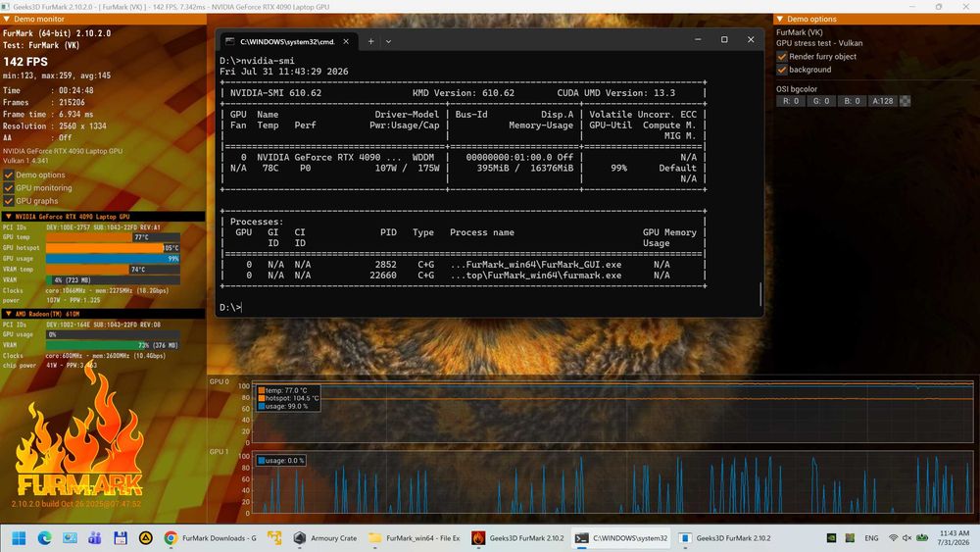Select the C:\WINDOWS\system32\cmd terminal tab

click(x=288, y=41)
